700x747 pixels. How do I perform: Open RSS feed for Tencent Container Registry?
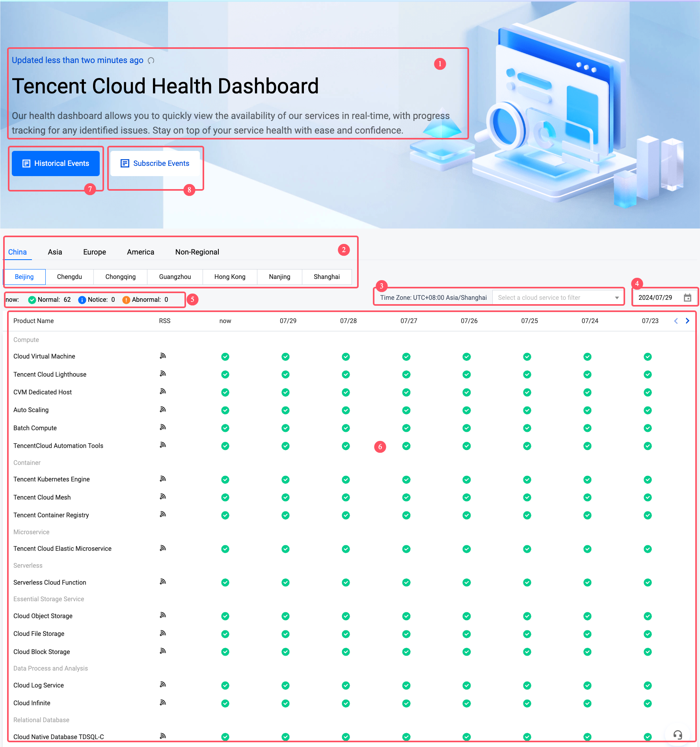click(163, 515)
